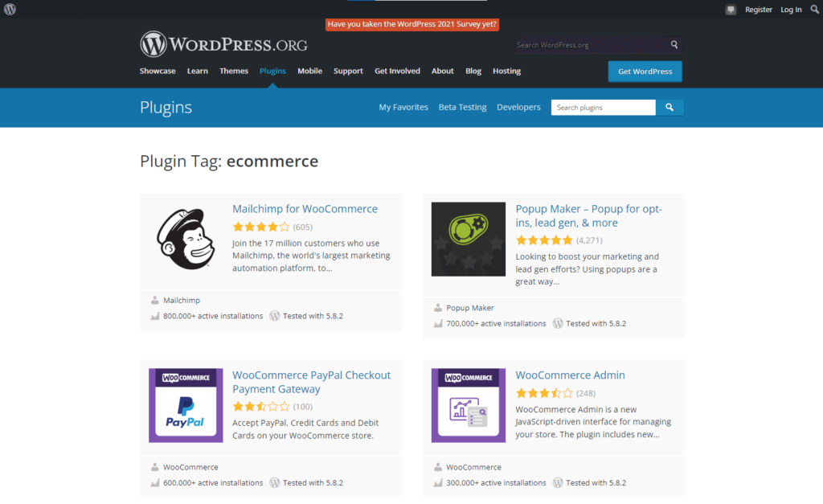Click inside the Search plugins input field
The height and width of the screenshot is (504, 823).
[x=603, y=107]
